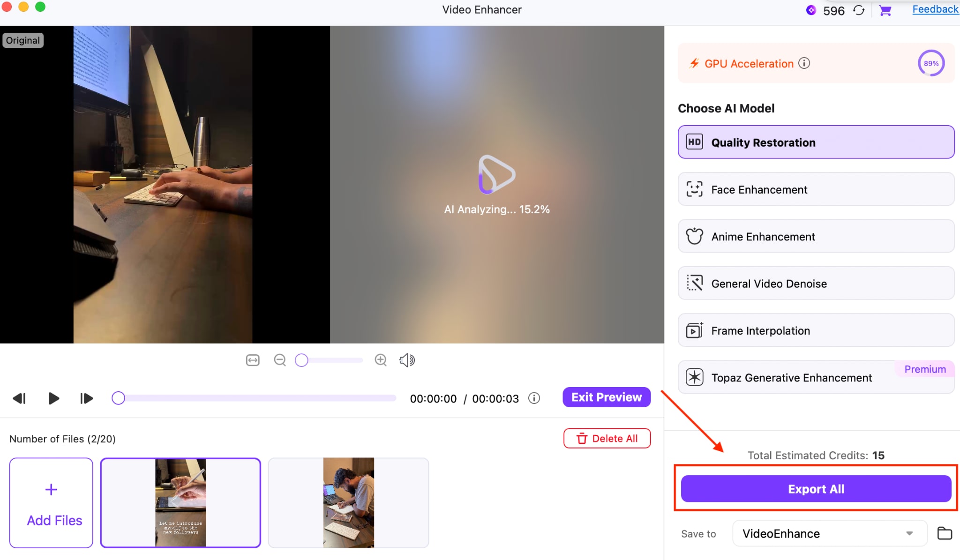Mute the preview audio speaker
Image resolution: width=960 pixels, height=560 pixels.
click(x=407, y=360)
